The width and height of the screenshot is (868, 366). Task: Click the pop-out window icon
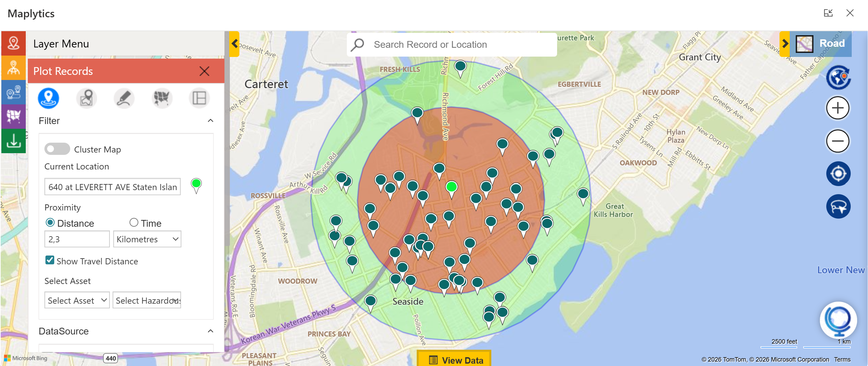point(828,13)
